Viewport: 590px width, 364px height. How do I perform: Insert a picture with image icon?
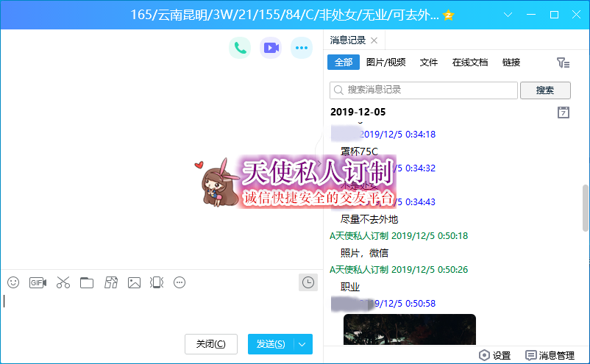pos(134,282)
